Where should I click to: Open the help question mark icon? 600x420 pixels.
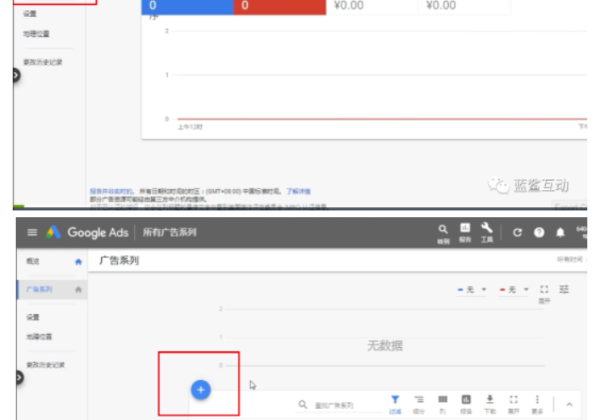[x=539, y=232]
